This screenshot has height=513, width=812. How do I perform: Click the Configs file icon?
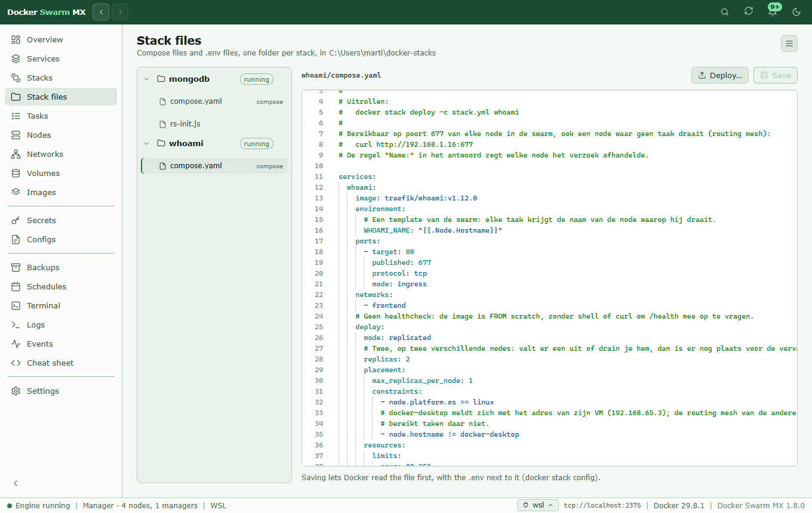tap(16, 239)
